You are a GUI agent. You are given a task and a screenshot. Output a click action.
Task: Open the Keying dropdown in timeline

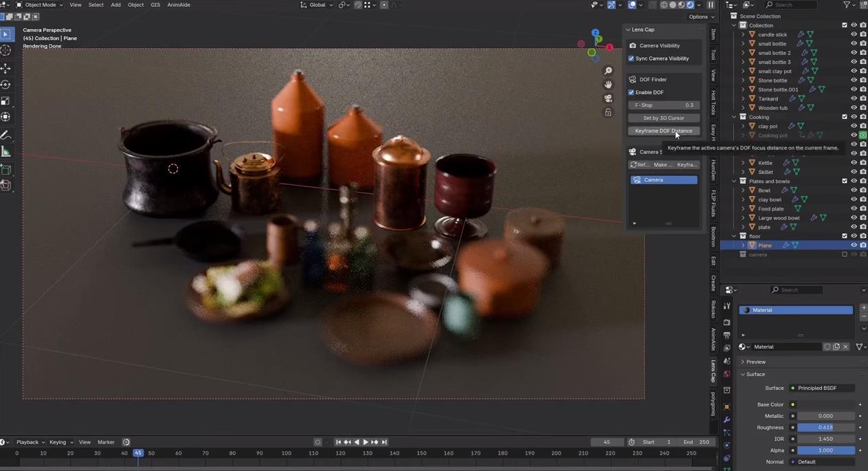[x=60, y=442]
